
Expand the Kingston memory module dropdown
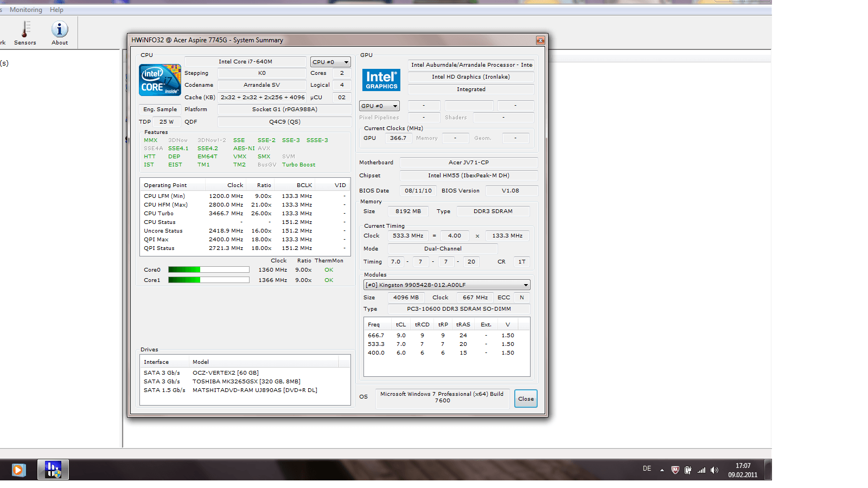[x=447, y=285]
